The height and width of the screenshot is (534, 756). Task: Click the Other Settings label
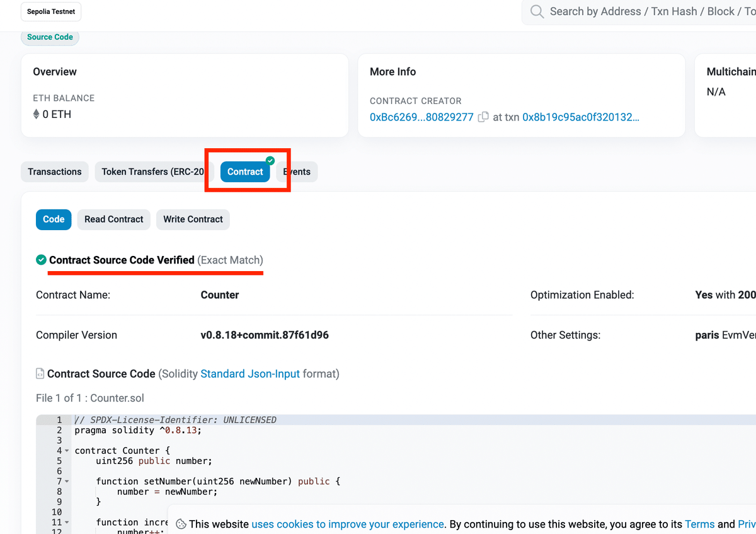click(565, 335)
